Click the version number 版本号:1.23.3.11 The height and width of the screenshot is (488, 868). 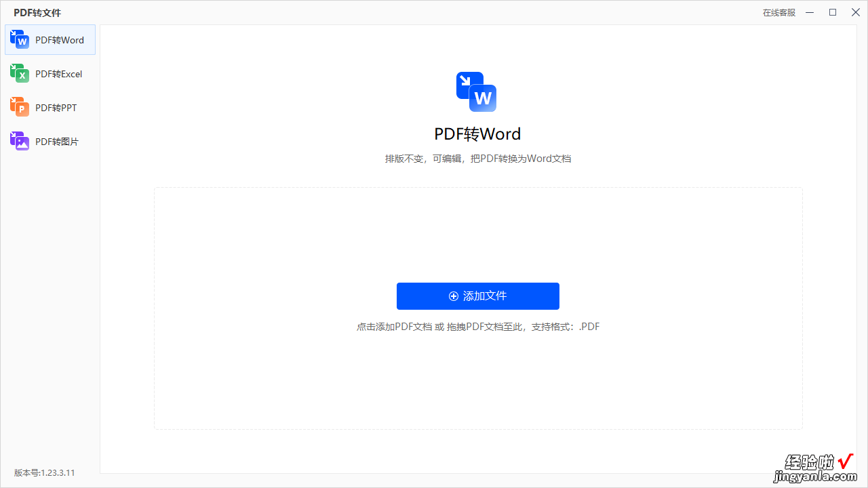tap(45, 472)
